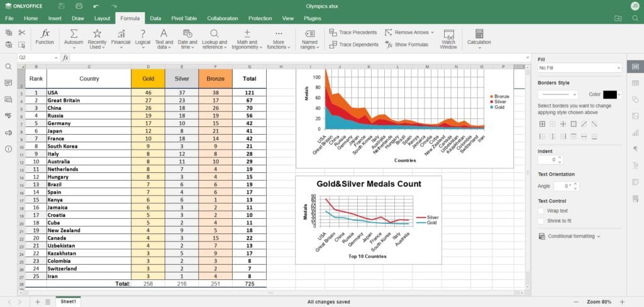Click the Print icon in the title bar
The height and width of the screenshot is (307, 644).
[79, 6]
